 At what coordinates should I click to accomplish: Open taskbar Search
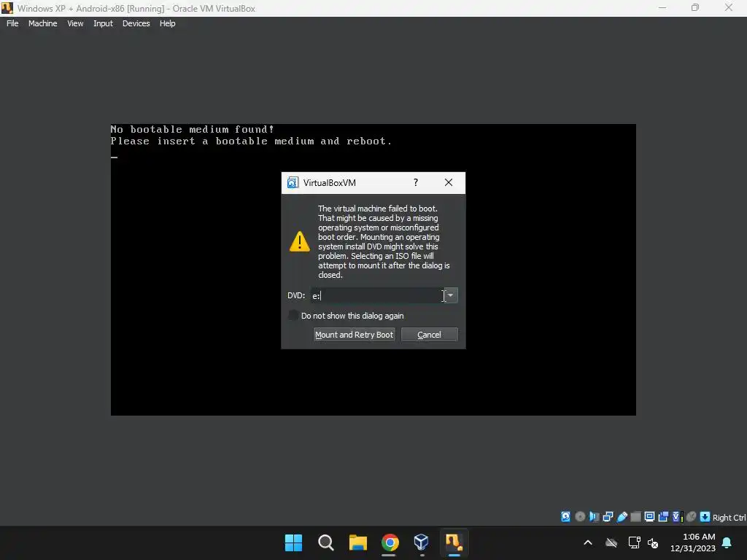[x=326, y=542]
